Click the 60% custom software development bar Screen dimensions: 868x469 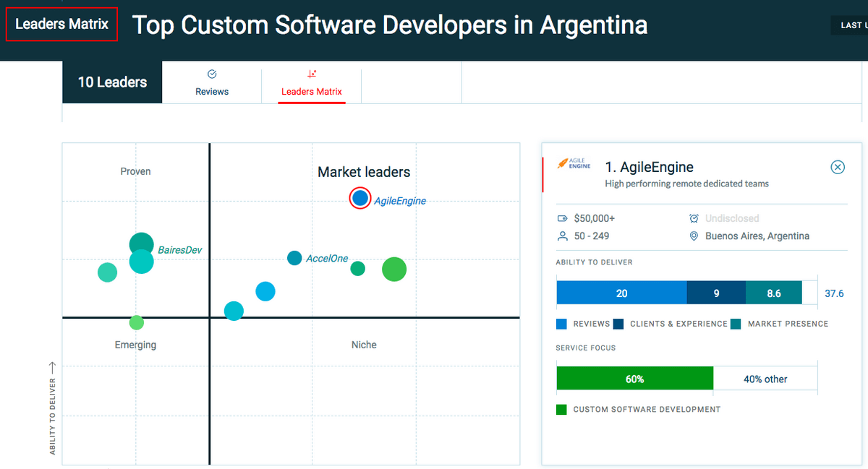point(635,379)
